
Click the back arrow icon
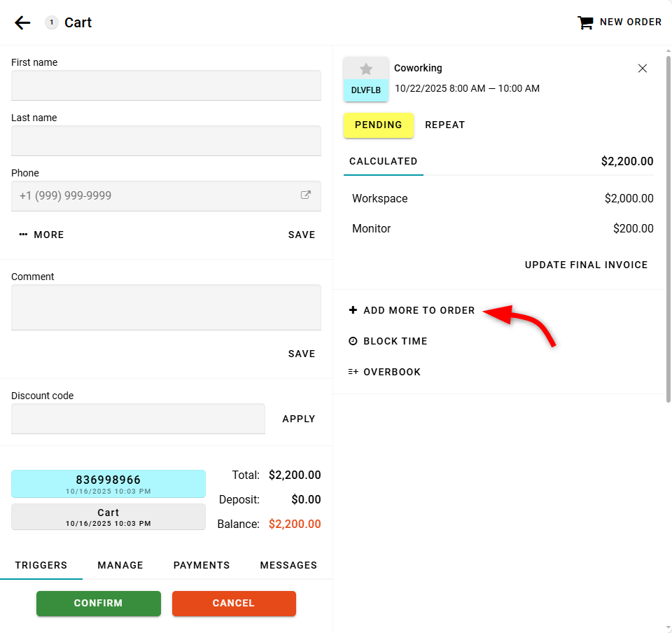pos(22,22)
